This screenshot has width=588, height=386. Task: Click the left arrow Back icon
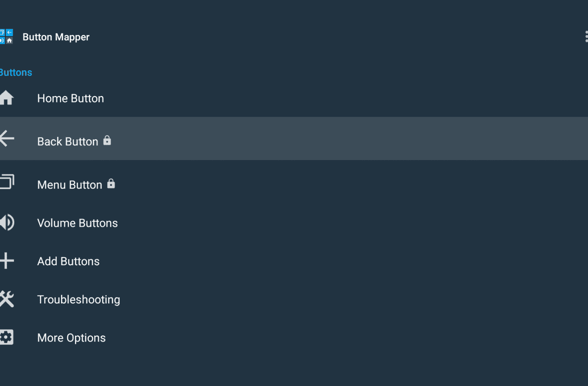pos(7,138)
